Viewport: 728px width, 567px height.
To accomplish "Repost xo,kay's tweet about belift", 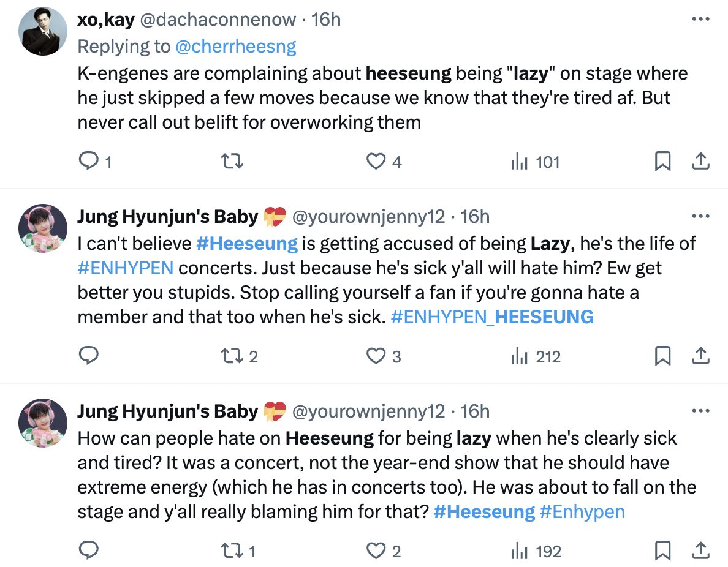I will [233, 162].
